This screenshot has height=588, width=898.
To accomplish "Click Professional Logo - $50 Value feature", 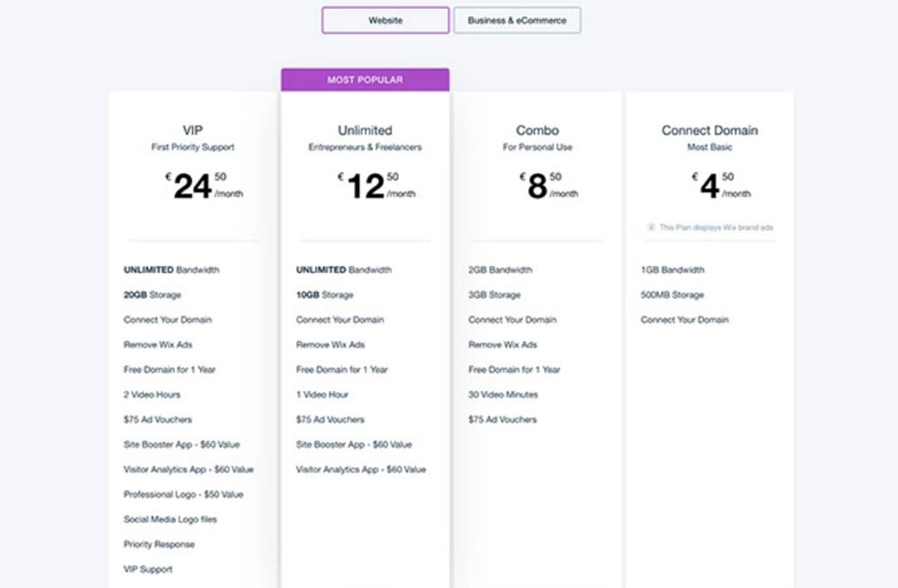I will coord(183,494).
